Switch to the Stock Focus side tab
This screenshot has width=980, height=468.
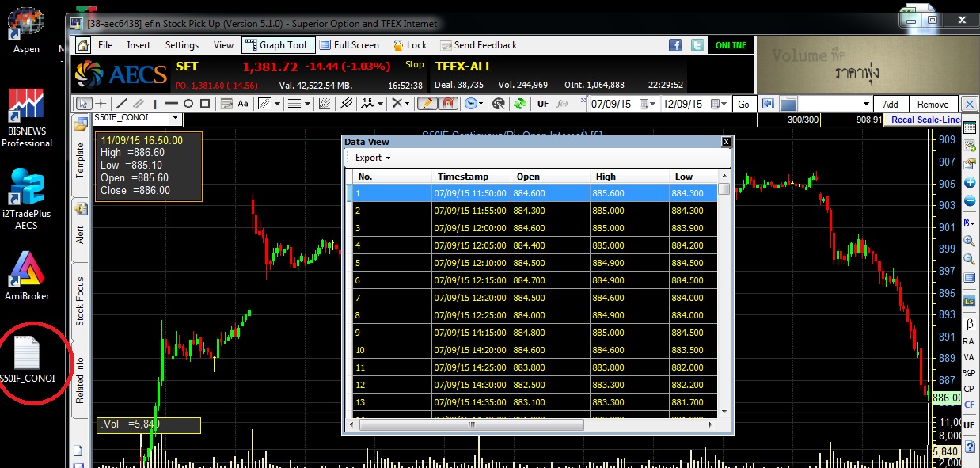click(80, 301)
